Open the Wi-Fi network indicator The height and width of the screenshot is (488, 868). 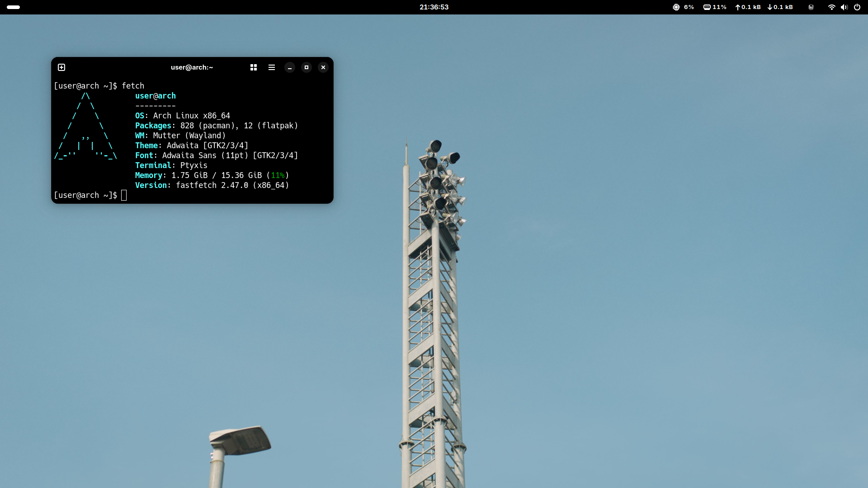click(831, 7)
